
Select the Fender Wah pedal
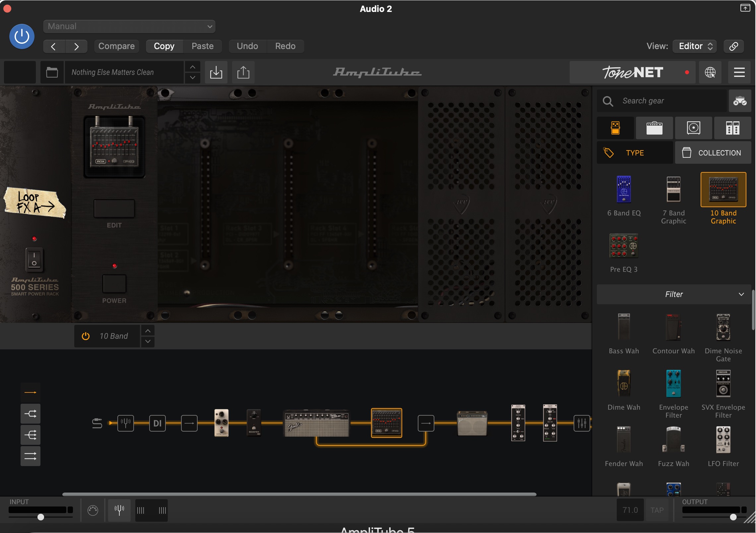pos(624,446)
